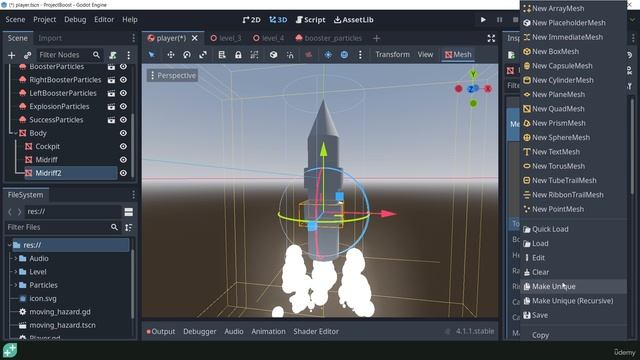This screenshot has width=640, height=360.
Task: Toggle visibility of ExplosionParticles
Action: 123,107
